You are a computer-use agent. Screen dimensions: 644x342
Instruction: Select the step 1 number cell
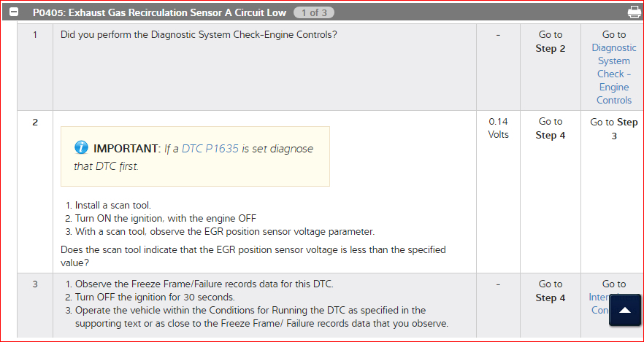coord(35,34)
